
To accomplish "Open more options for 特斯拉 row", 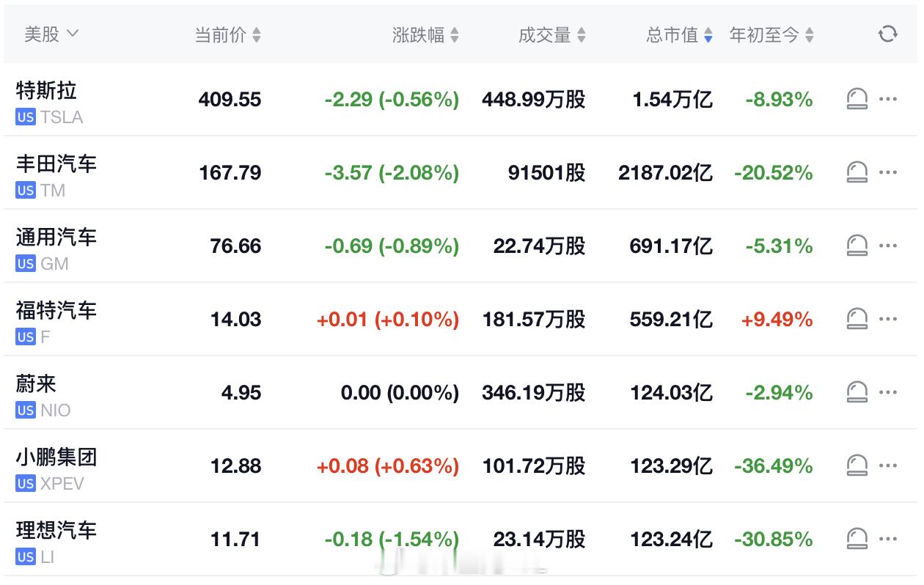I will [888, 99].
